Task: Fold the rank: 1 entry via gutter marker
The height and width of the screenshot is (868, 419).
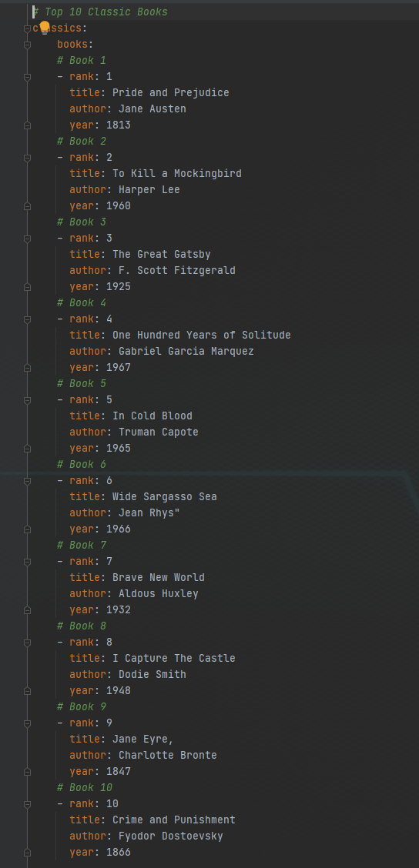Action: coord(27,77)
